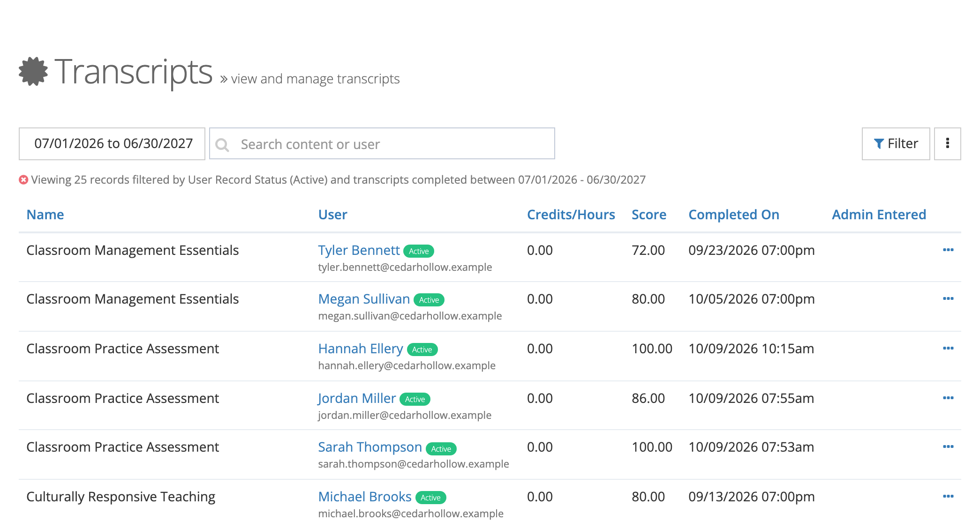Select score 86.00 in Jordan Miller row

(648, 398)
